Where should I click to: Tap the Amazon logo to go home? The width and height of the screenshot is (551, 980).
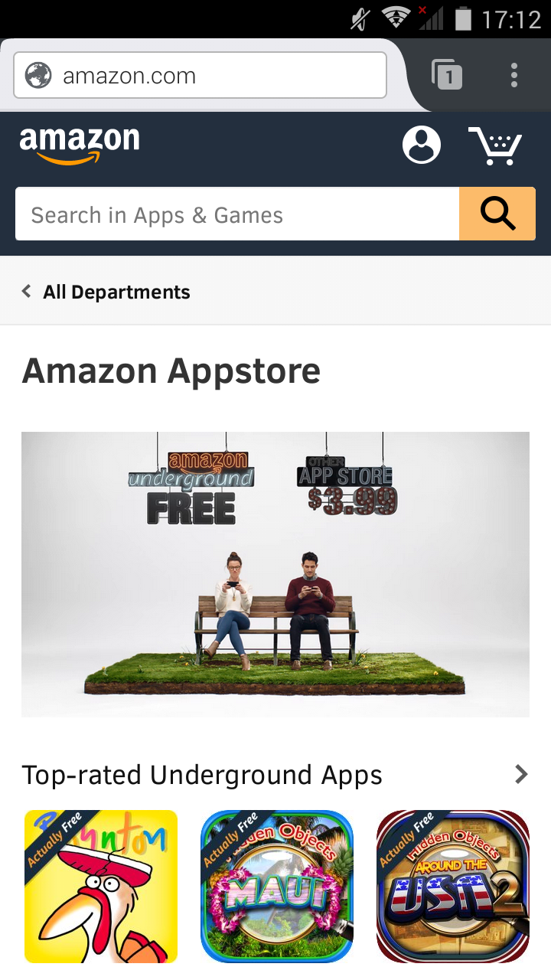pyautogui.click(x=80, y=145)
